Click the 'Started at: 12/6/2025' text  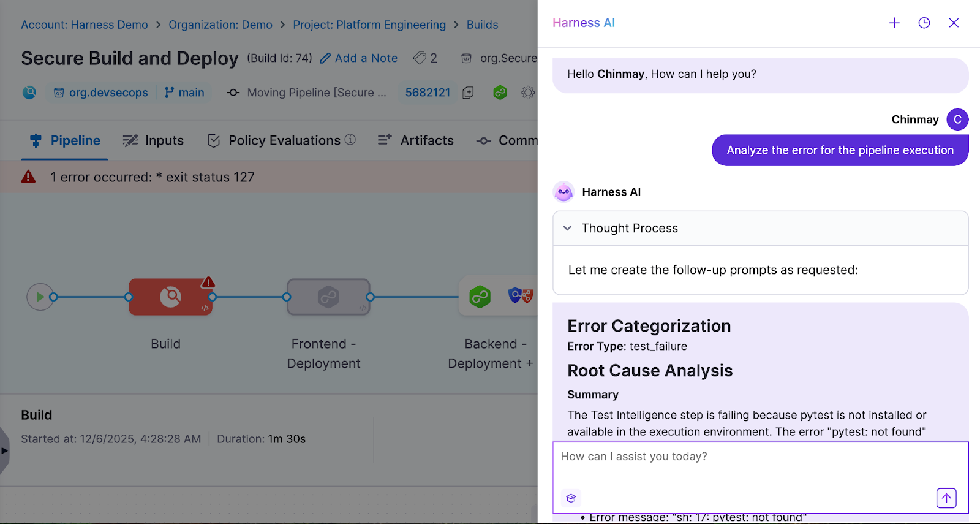(111, 439)
